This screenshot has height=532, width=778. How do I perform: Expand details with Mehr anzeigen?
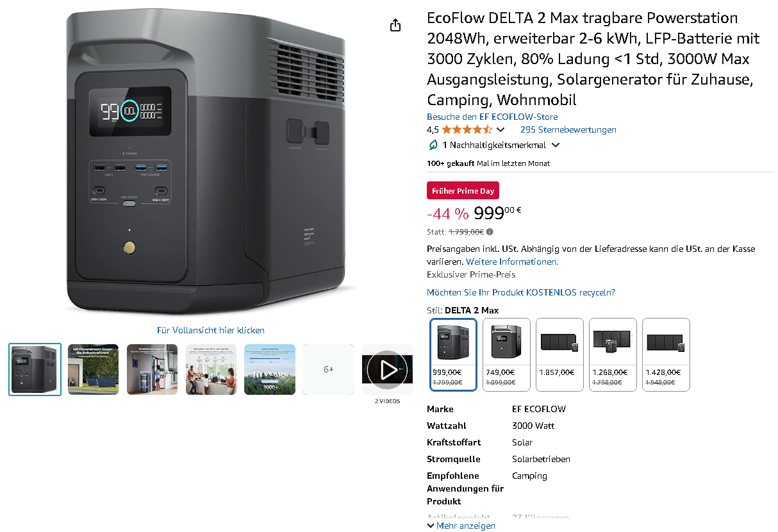point(461,526)
